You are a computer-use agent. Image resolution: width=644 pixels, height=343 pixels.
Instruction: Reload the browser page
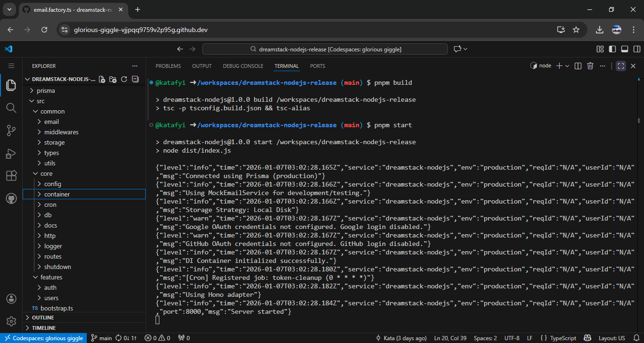pos(44,30)
